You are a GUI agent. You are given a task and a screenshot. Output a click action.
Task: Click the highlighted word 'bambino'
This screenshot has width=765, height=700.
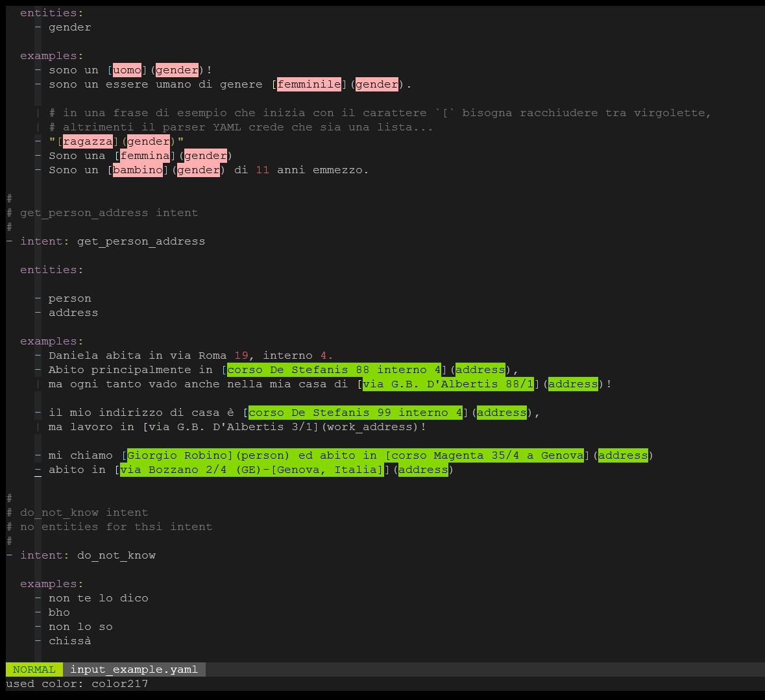(x=138, y=170)
